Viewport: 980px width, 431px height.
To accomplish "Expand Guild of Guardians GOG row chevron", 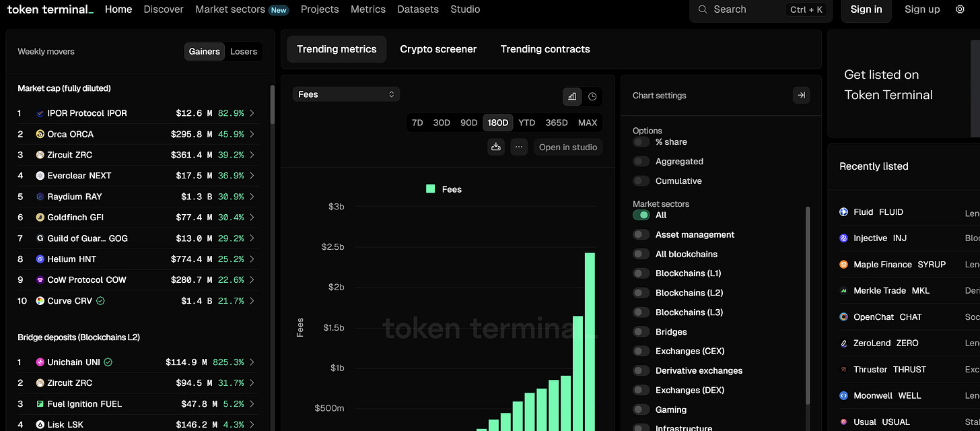I will point(252,238).
